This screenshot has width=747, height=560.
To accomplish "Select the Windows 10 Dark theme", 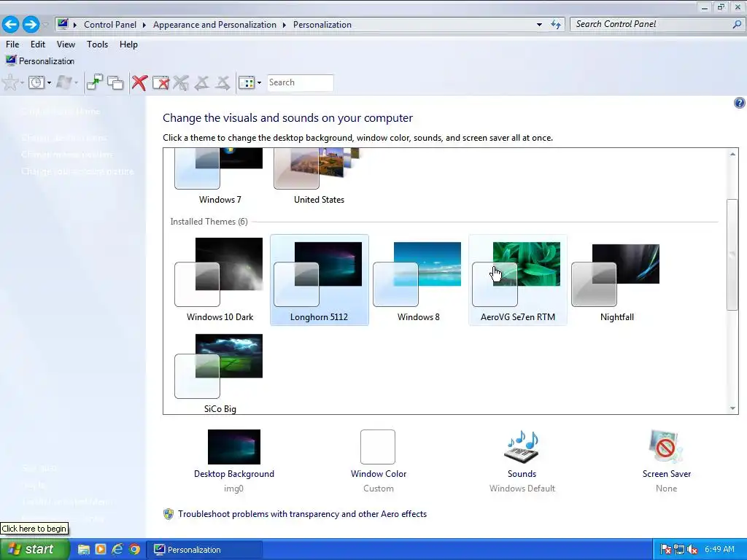I will click(x=220, y=280).
